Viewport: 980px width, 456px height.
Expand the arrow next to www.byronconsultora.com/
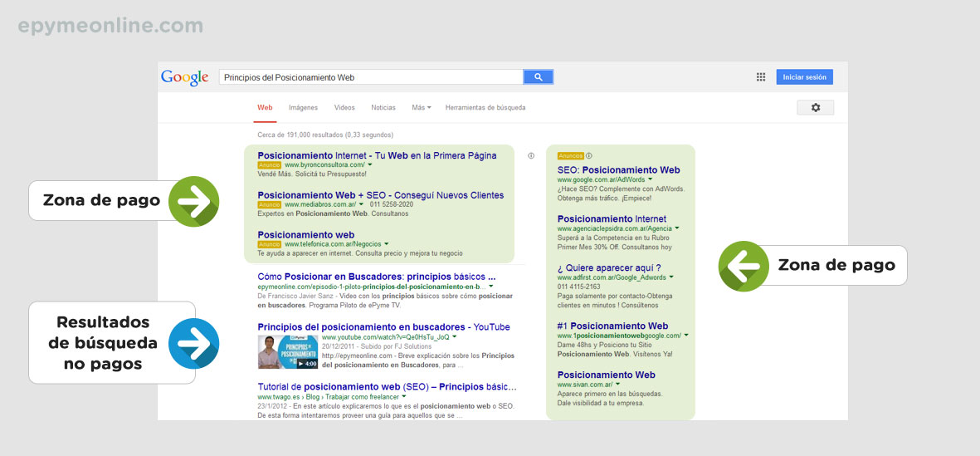(x=370, y=165)
